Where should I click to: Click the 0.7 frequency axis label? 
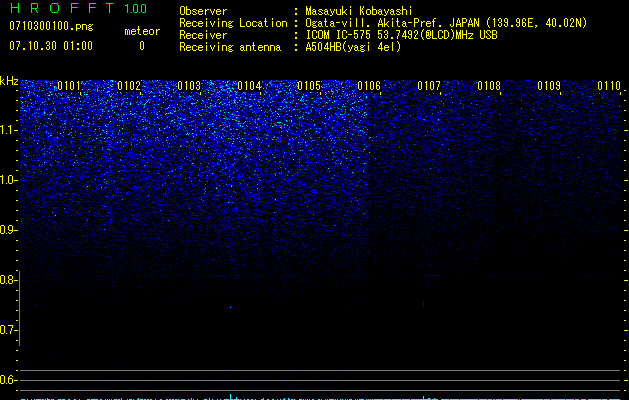(x=8, y=330)
